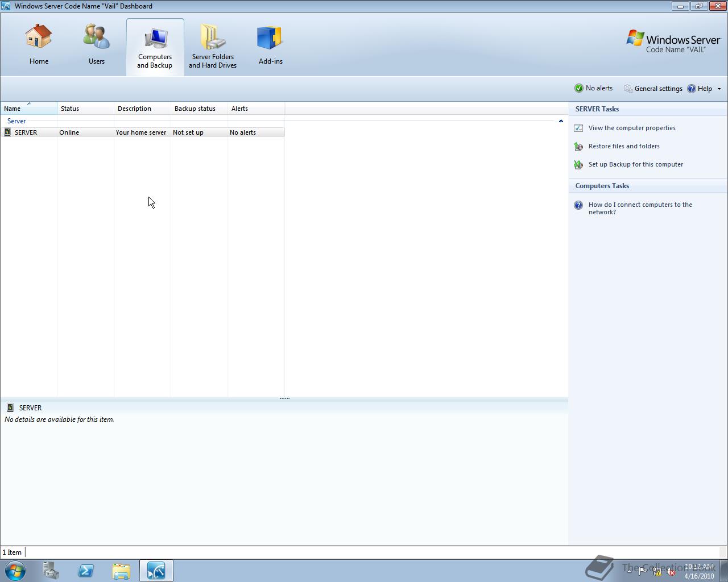
Task: Select Computers and Backup section
Action: 155,47
